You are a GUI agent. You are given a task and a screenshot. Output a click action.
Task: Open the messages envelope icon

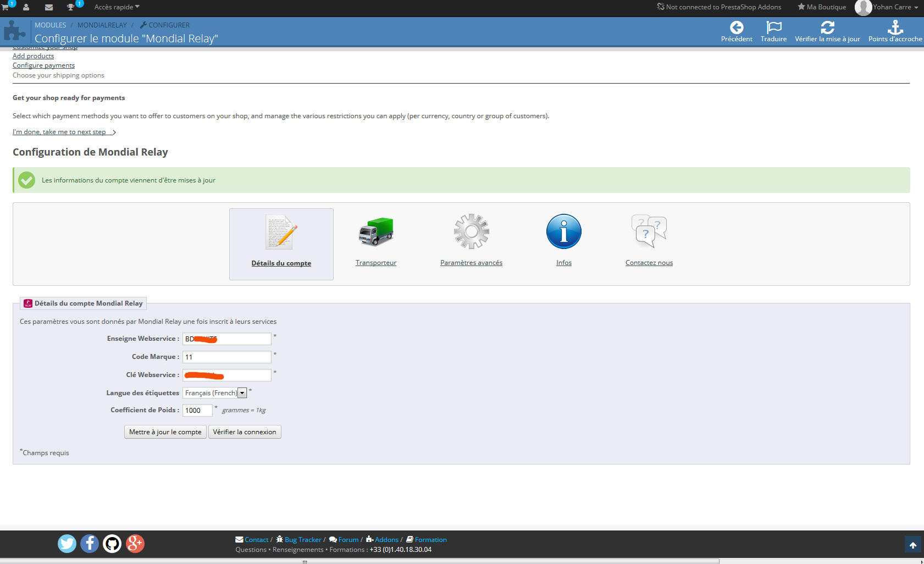(x=49, y=7)
